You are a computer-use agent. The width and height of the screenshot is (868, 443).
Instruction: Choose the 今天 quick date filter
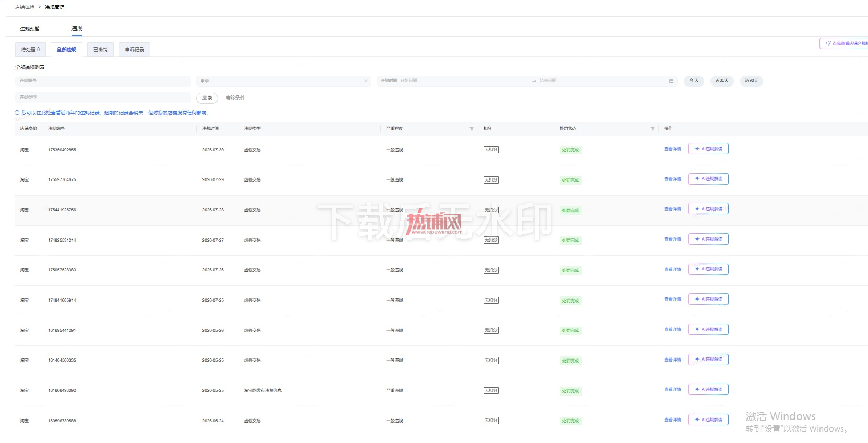coord(694,81)
